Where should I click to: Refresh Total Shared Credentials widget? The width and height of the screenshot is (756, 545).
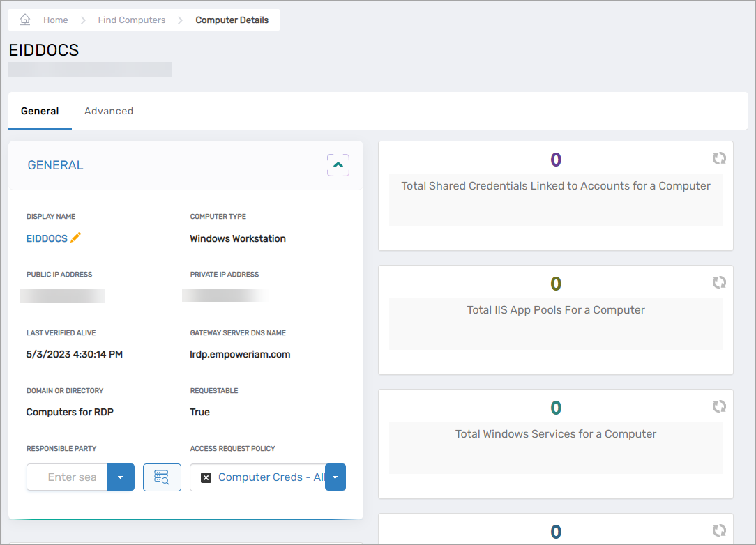(719, 159)
